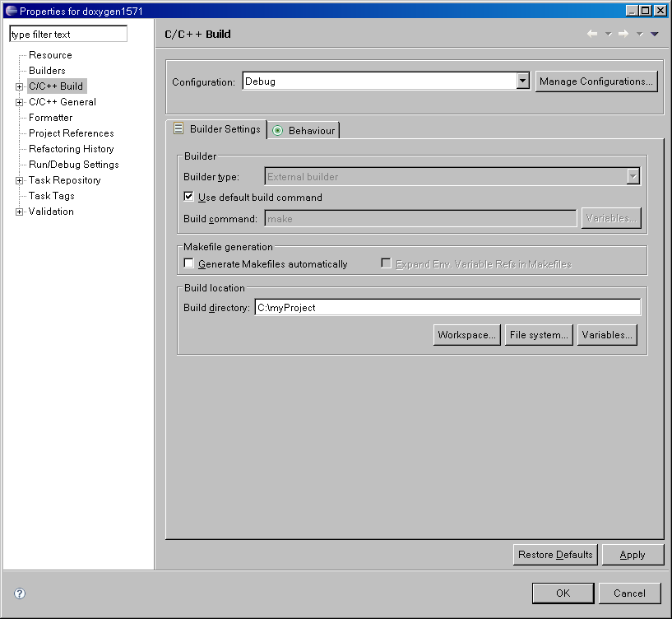Select Run/Debug Settings in tree
This screenshot has height=619, width=672.
click(x=73, y=165)
